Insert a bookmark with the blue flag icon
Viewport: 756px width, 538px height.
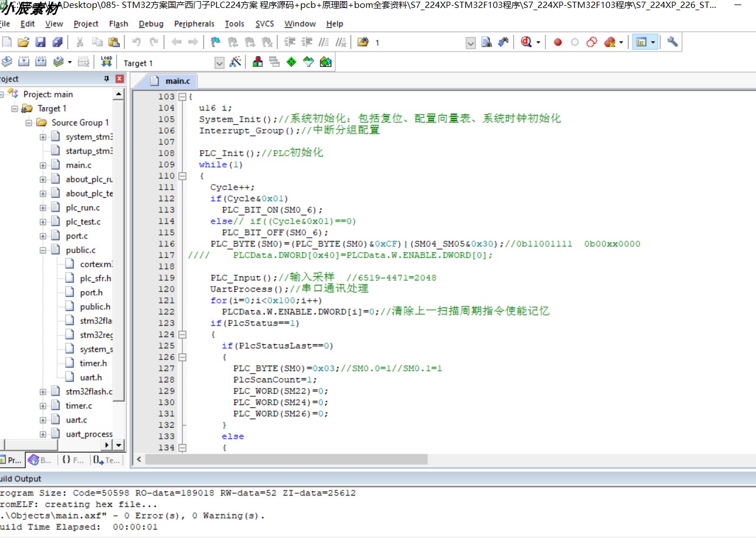click(215, 42)
